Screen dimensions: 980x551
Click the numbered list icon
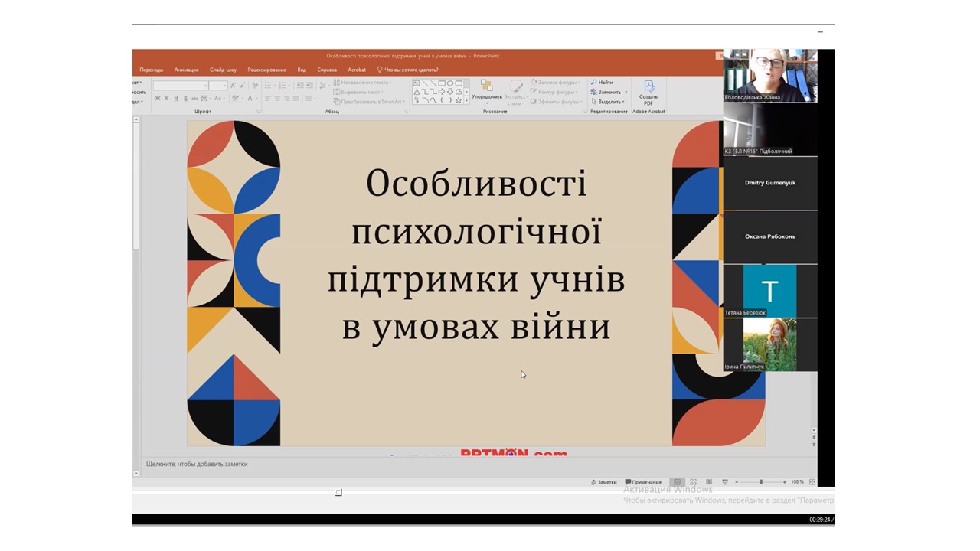(x=283, y=85)
